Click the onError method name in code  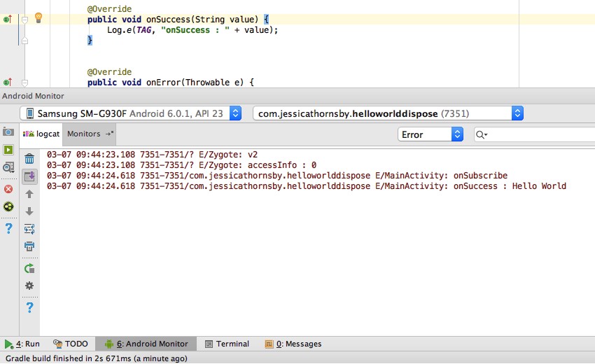coord(163,83)
